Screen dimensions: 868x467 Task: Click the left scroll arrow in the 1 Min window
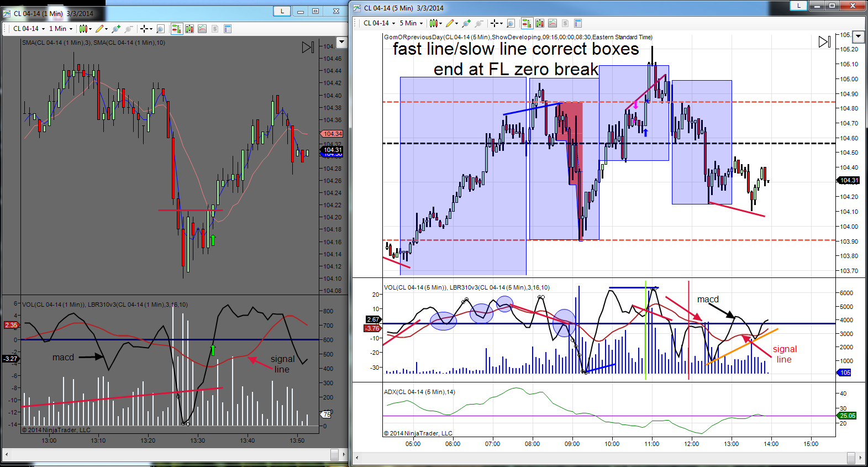[x=7, y=454]
